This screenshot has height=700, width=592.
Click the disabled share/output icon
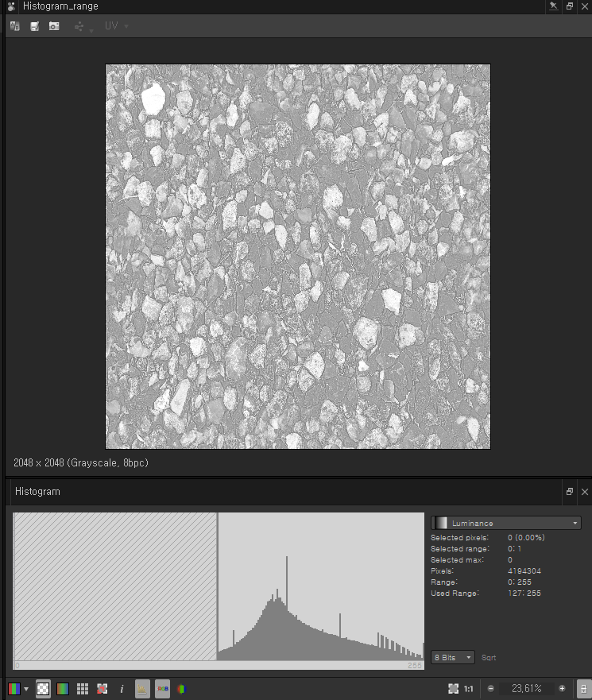pos(79,27)
